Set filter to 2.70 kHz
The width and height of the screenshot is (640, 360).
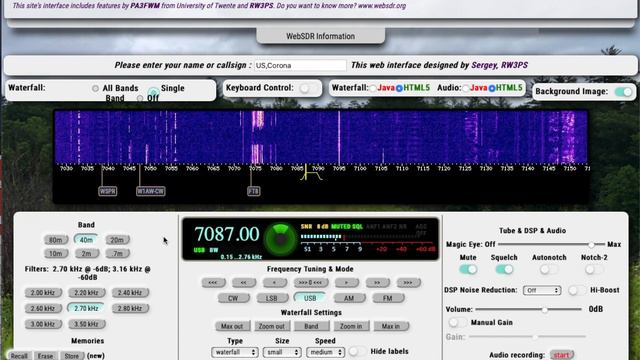pos(87,308)
